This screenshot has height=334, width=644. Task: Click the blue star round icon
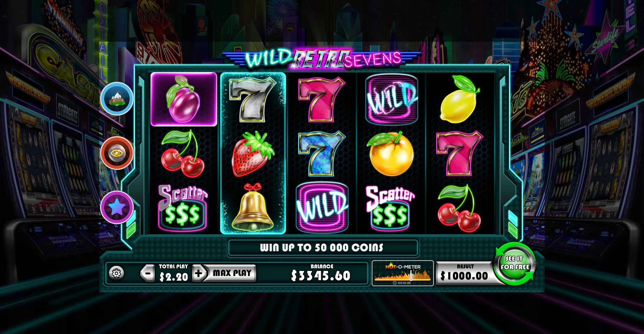(x=117, y=207)
